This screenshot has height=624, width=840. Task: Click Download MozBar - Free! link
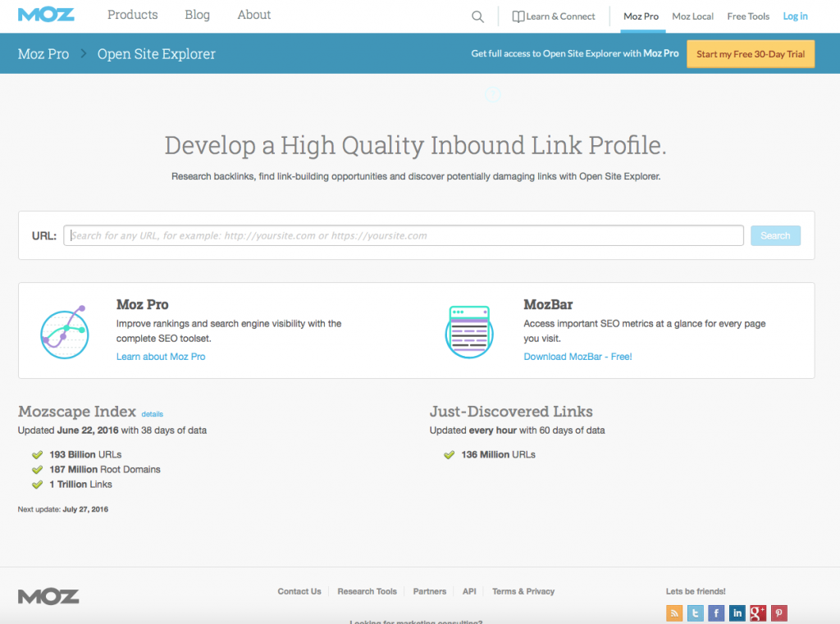[x=577, y=357]
